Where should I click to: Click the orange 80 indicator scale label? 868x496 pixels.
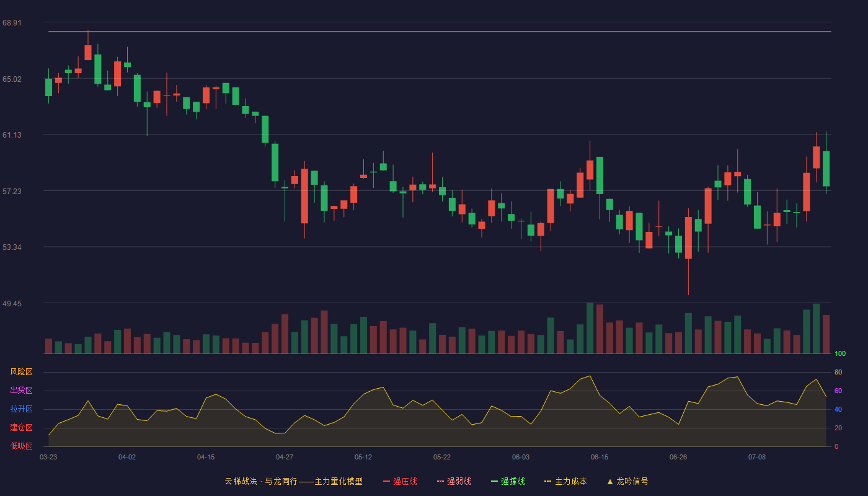838,372
